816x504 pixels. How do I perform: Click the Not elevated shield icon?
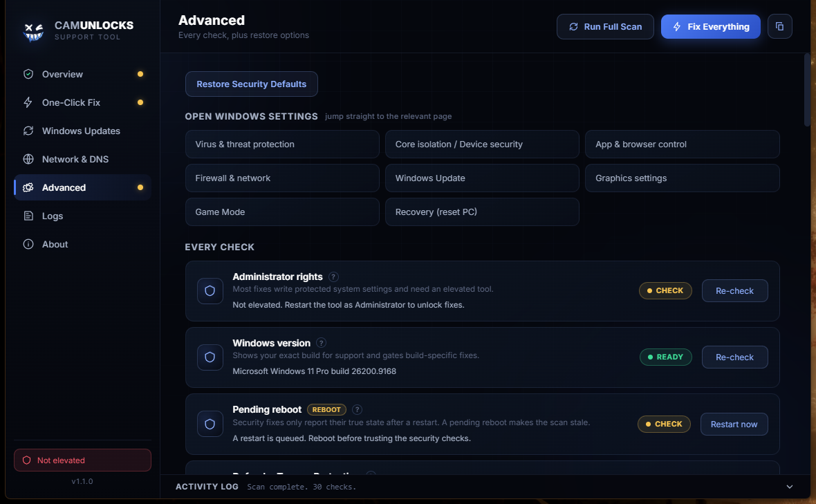(26, 460)
